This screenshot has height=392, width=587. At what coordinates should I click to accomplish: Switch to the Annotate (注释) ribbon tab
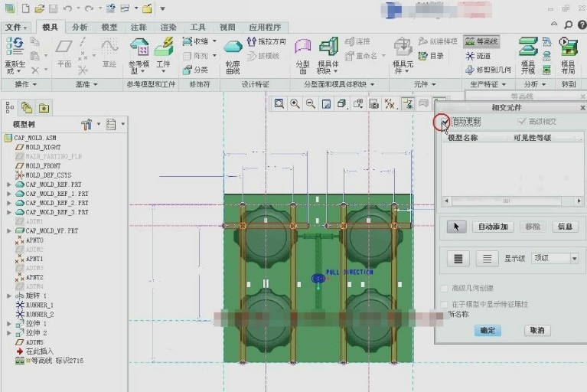[139, 28]
